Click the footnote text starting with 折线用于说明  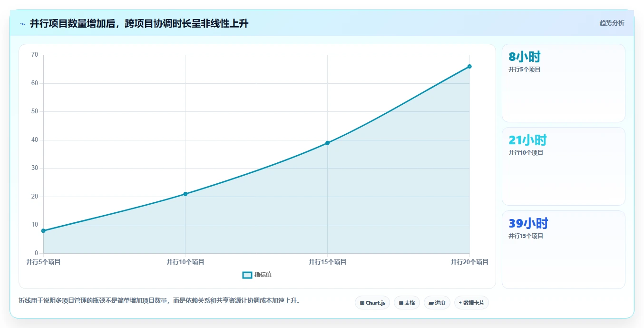[159, 301]
